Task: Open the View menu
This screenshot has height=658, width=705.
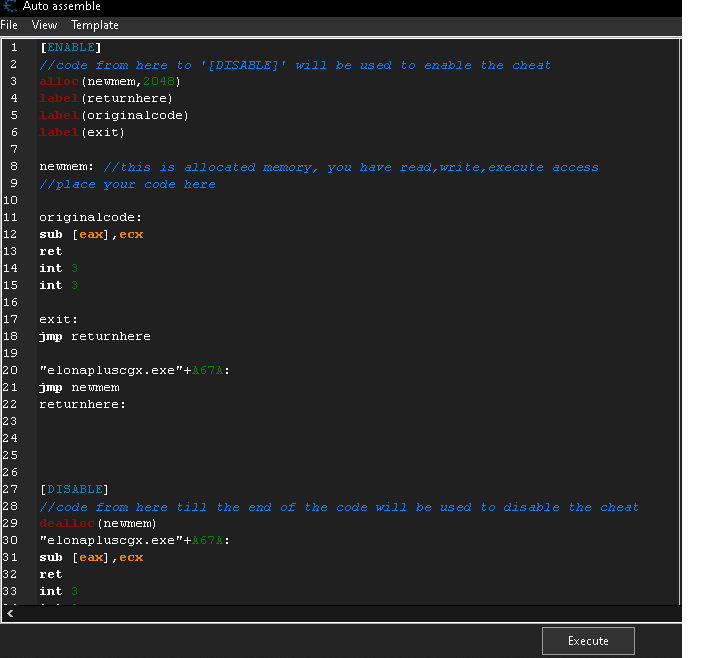Action: click(x=44, y=25)
